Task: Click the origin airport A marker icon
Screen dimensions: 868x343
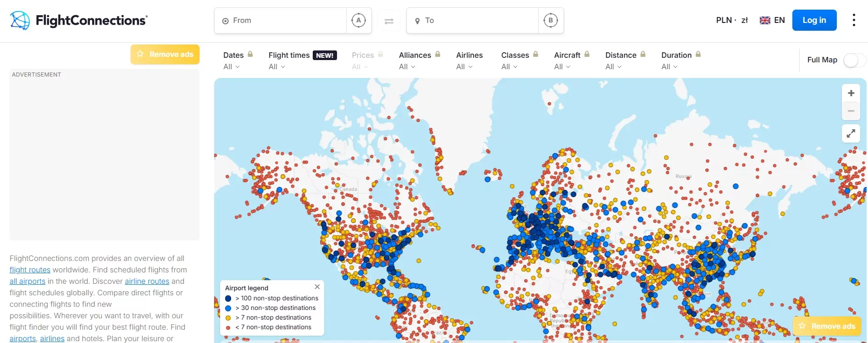Action: tap(359, 20)
